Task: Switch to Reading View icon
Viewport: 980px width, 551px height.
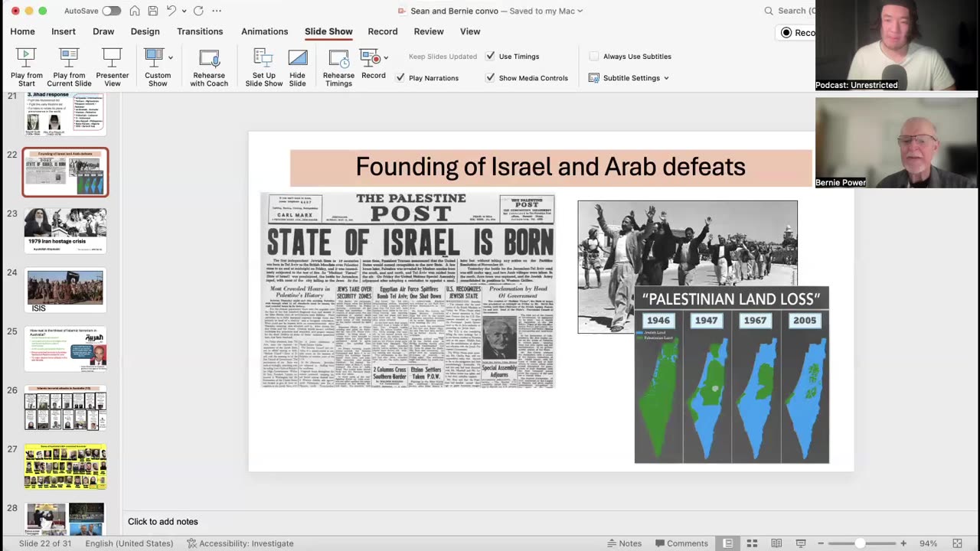Action: tap(776, 543)
